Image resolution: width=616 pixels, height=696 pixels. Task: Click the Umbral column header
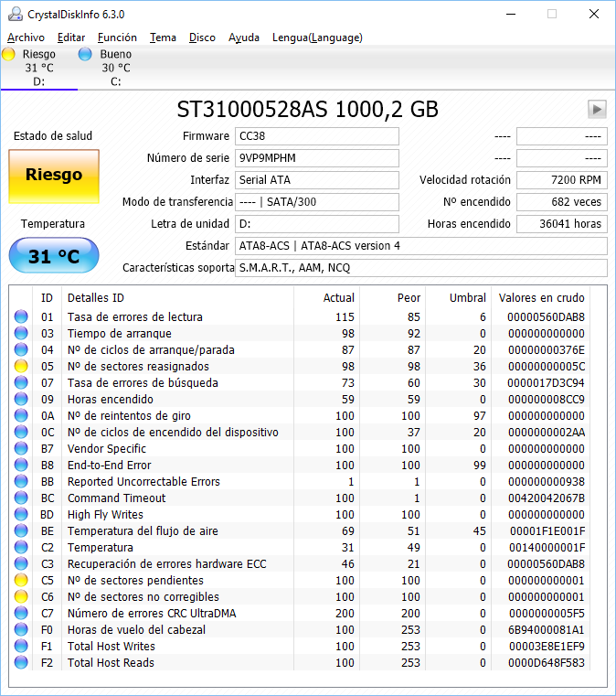458,298
